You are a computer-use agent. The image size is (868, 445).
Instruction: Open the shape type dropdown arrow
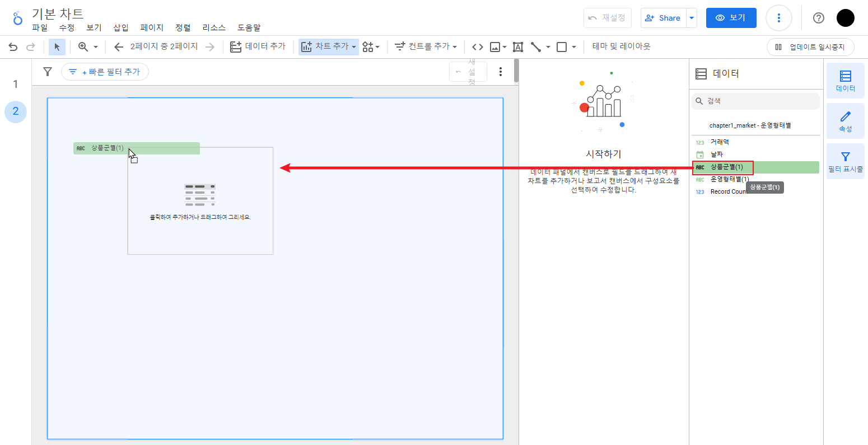[574, 47]
